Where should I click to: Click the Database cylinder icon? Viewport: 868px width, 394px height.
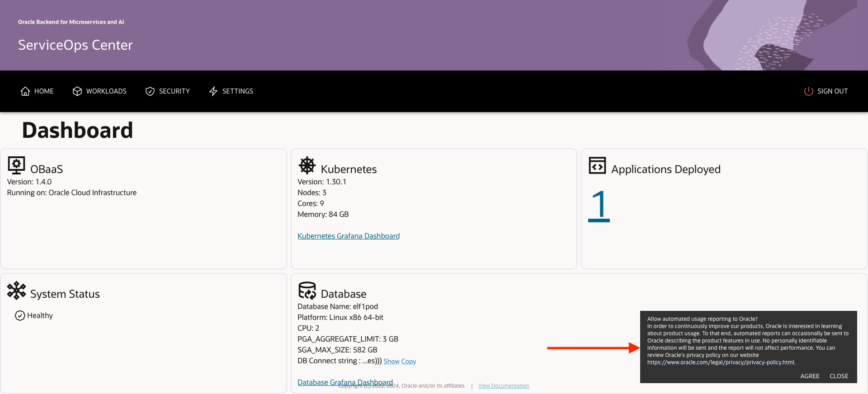(x=307, y=291)
